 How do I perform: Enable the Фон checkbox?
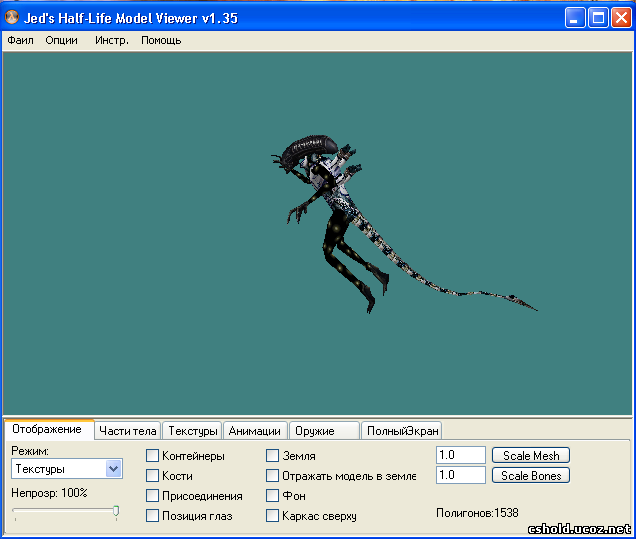[x=272, y=496]
